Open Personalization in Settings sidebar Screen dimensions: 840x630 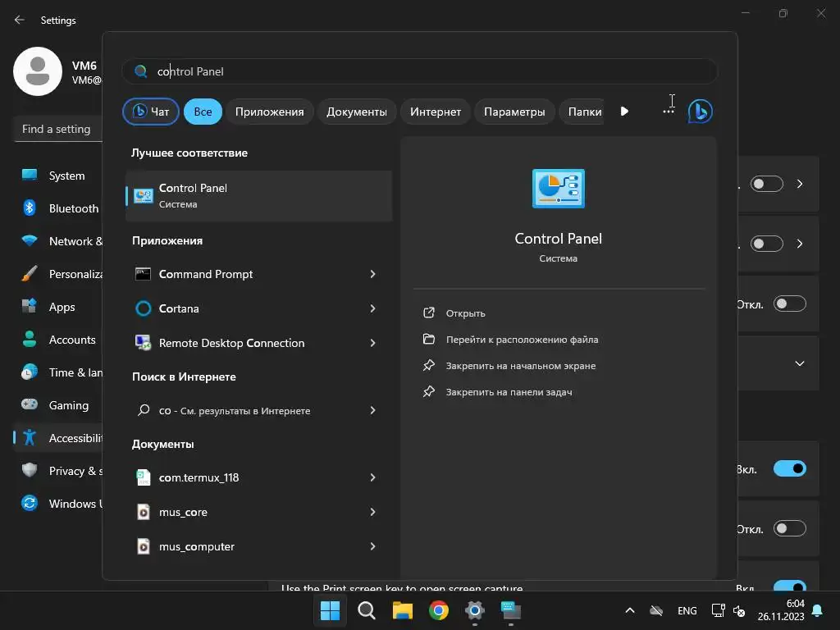(60, 274)
